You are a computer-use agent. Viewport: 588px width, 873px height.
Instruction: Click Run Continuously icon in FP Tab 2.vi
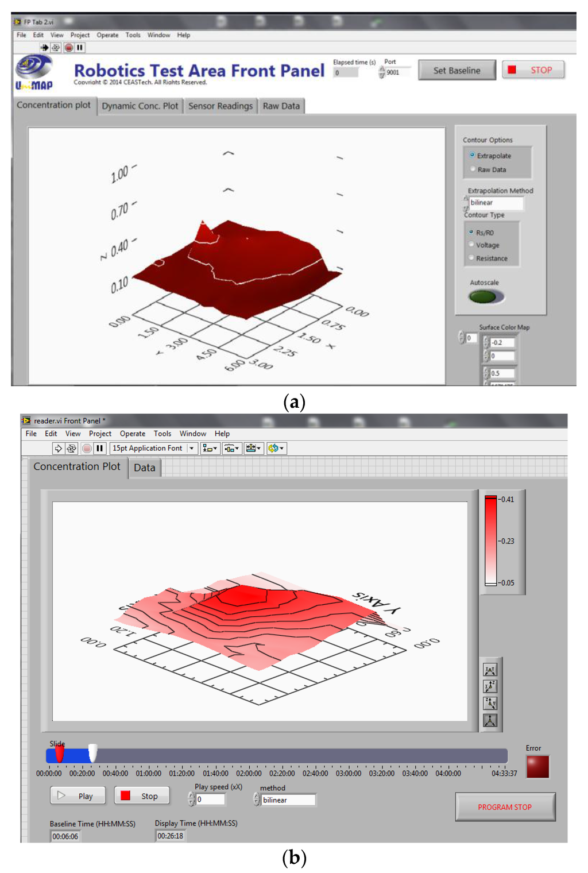coord(56,48)
